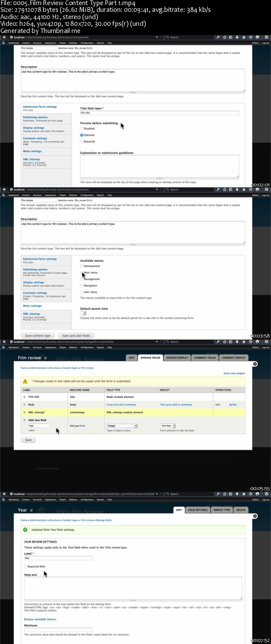Open the Comment Fields tab
The image size is (271, 644).
point(205,358)
